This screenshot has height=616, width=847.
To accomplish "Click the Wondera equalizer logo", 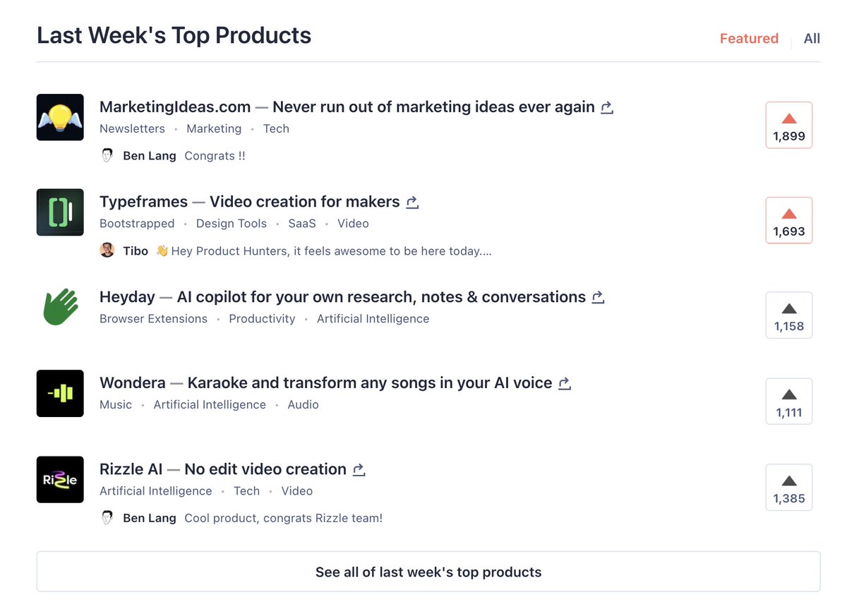I will 60,393.
